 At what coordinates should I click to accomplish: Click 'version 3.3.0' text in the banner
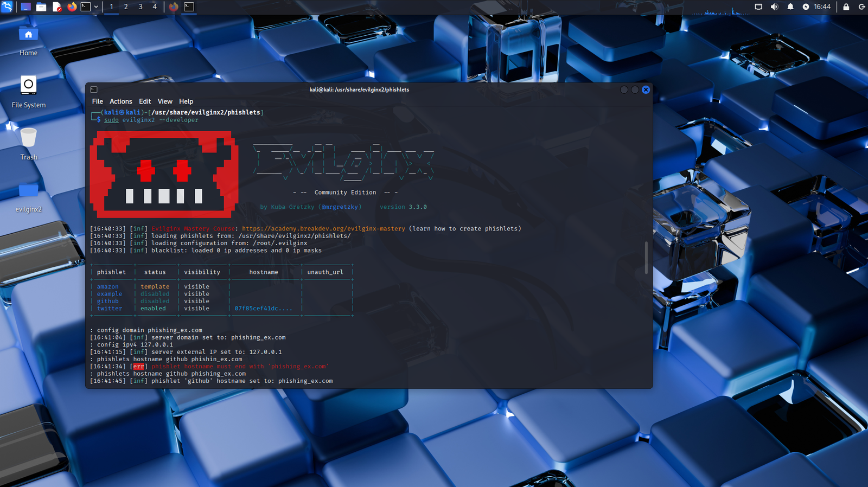403,207
